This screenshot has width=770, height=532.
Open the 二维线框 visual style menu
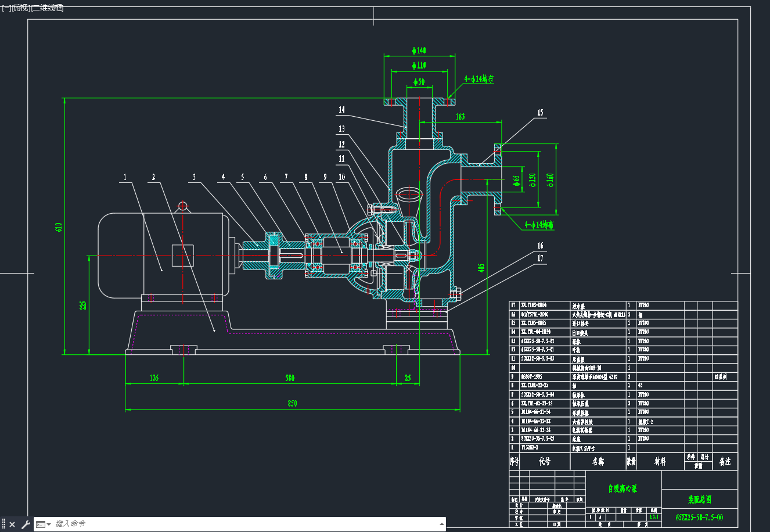coord(48,8)
